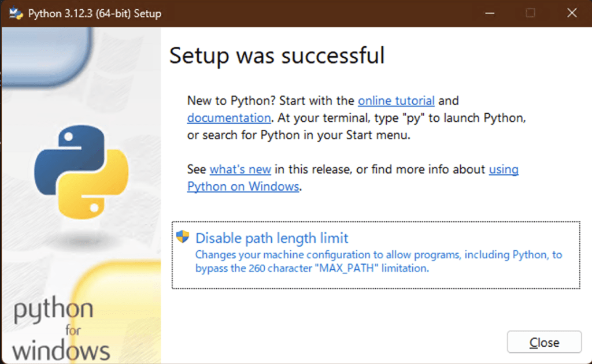Close the setup wizard with the Close button
Screen dimensions: 592x364
544,342
